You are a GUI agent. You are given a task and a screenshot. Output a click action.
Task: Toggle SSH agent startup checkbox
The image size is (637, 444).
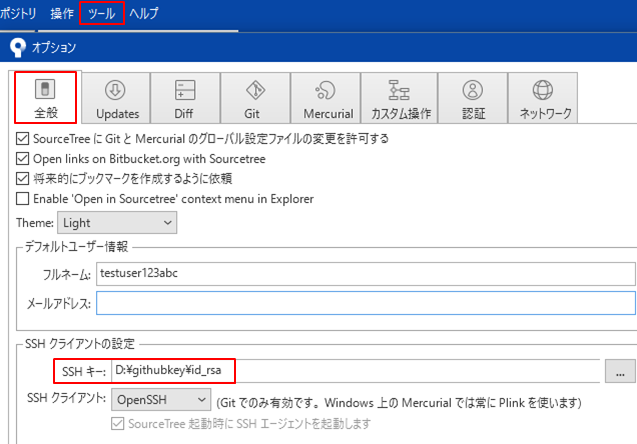pos(117,424)
